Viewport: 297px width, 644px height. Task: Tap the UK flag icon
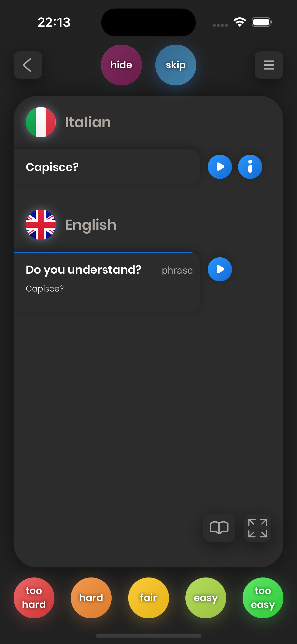tap(41, 225)
